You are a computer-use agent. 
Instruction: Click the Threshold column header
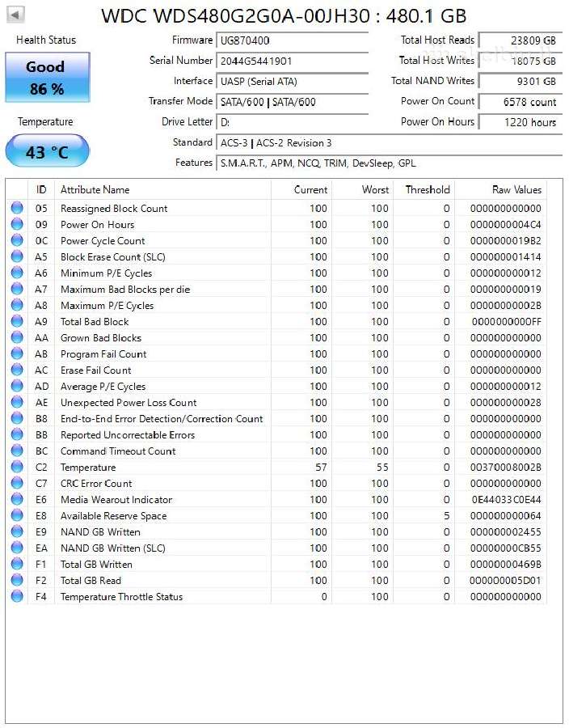424,189
